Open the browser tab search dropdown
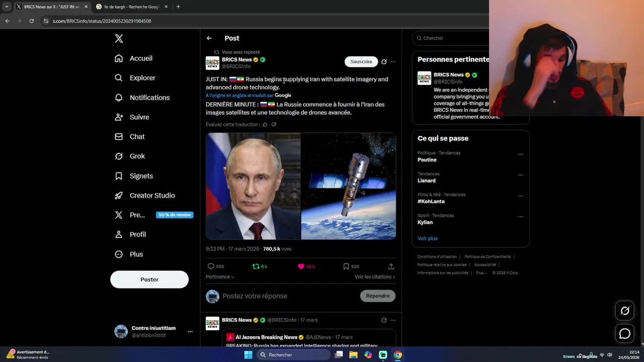This screenshot has height=362, width=644. point(7,7)
